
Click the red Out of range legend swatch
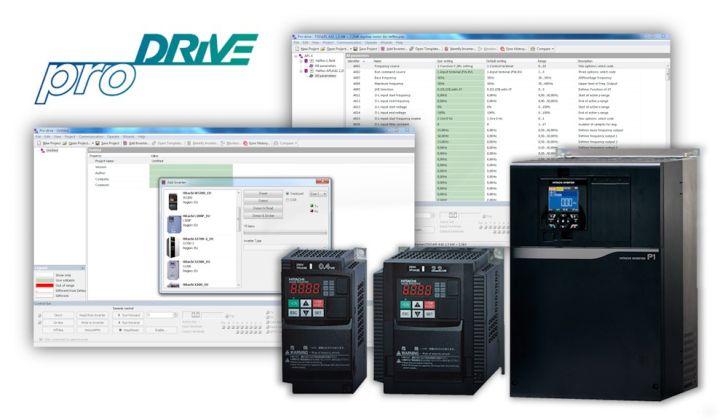43,285
